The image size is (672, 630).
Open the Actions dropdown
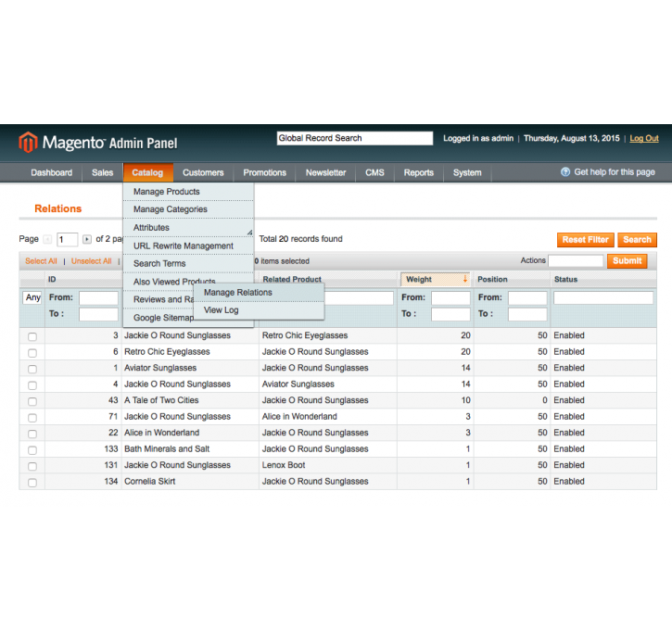pyautogui.click(x=576, y=261)
